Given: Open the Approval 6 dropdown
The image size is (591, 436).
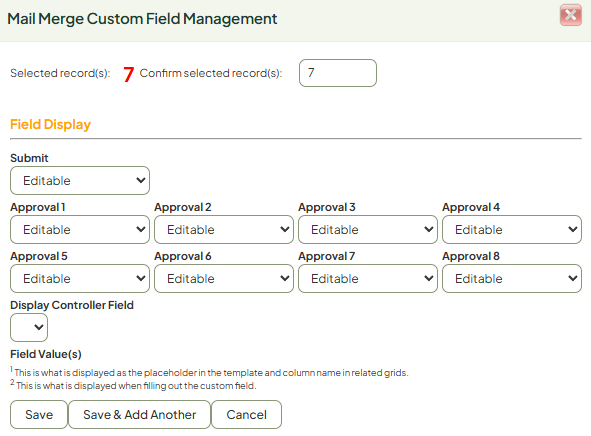Looking at the screenshot, I should click(x=224, y=278).
